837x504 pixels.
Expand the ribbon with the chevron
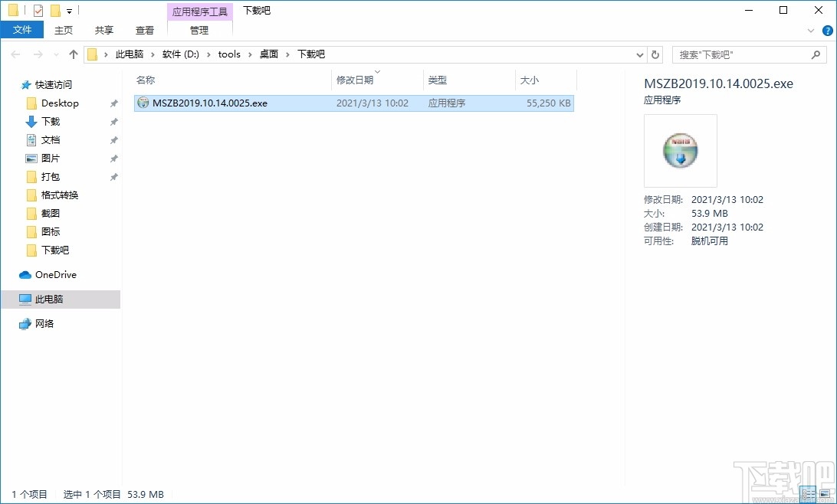click(x=811, y=31)
